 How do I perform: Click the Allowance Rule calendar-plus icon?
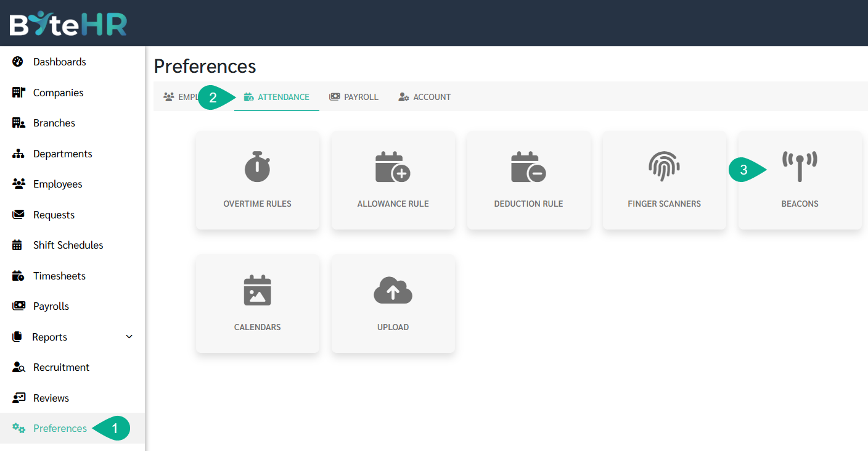tap(393, 167)
